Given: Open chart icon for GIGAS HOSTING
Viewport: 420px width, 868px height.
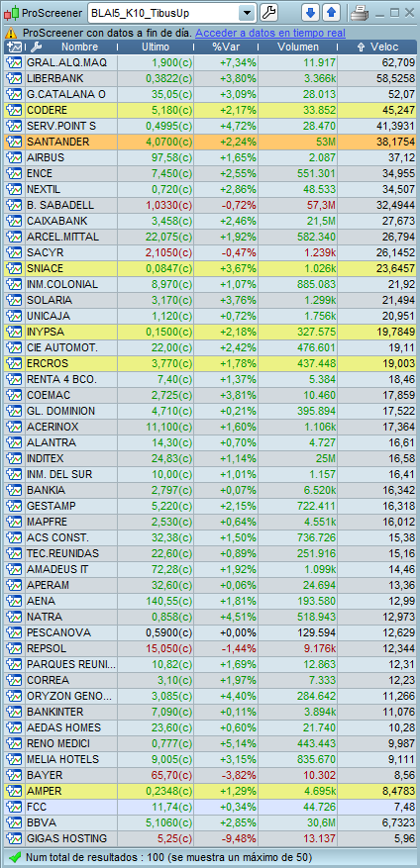Looking at the screenshot, I should tap(13, 838).
